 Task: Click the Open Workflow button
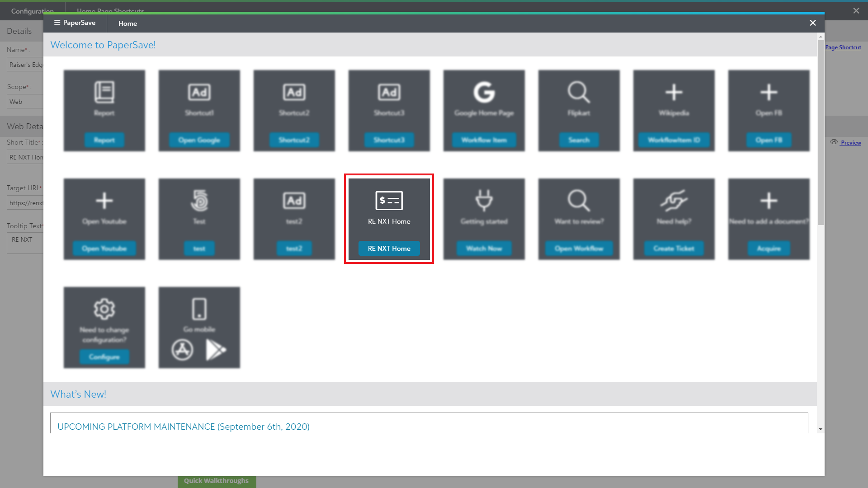click(x=579, y=249)
